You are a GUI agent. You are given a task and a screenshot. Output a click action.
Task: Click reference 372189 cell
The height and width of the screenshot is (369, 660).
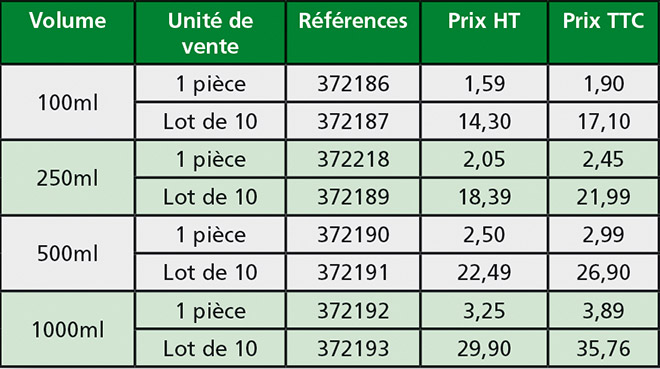click(x=353, y=196)
